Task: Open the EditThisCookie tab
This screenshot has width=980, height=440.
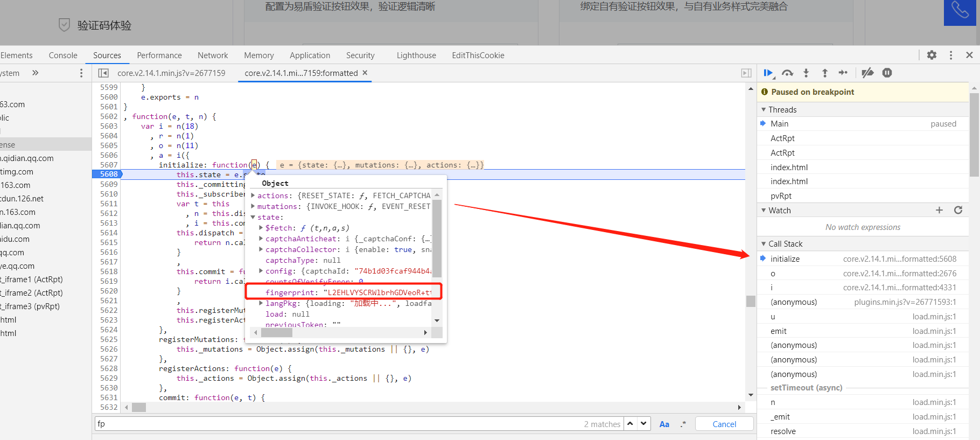Action: point(478,55)
